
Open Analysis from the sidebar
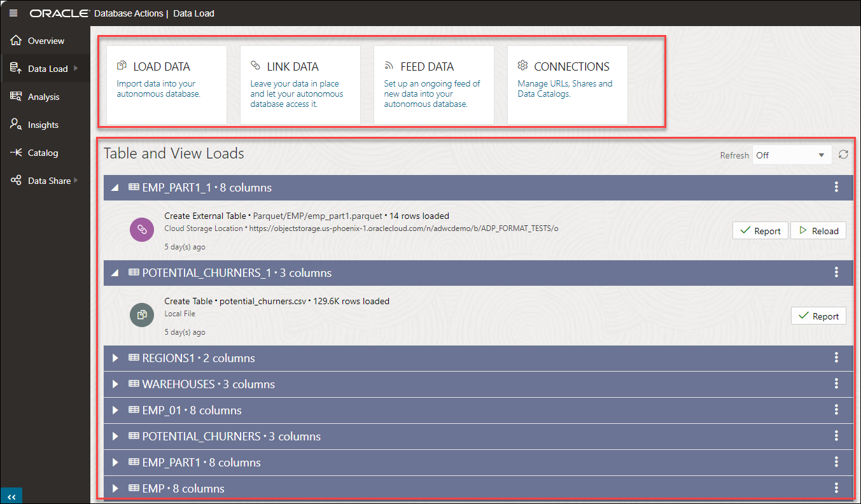(45, 97)
